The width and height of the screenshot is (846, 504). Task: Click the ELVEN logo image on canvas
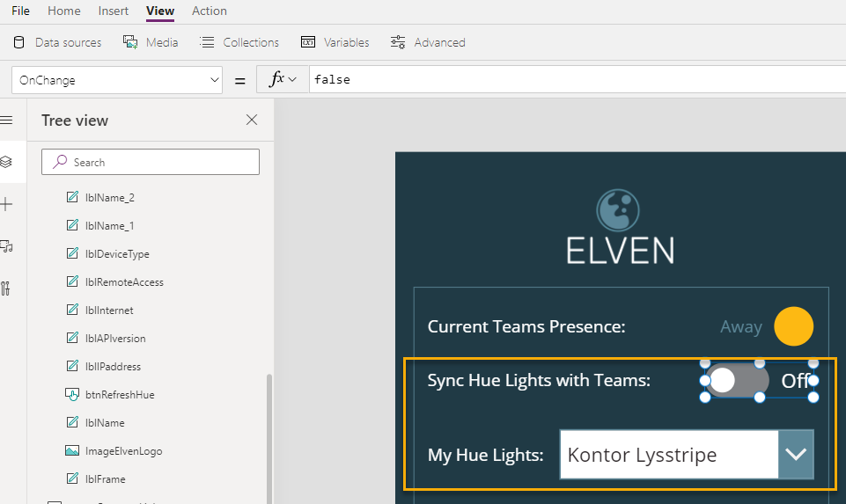[x=620, y=226]
